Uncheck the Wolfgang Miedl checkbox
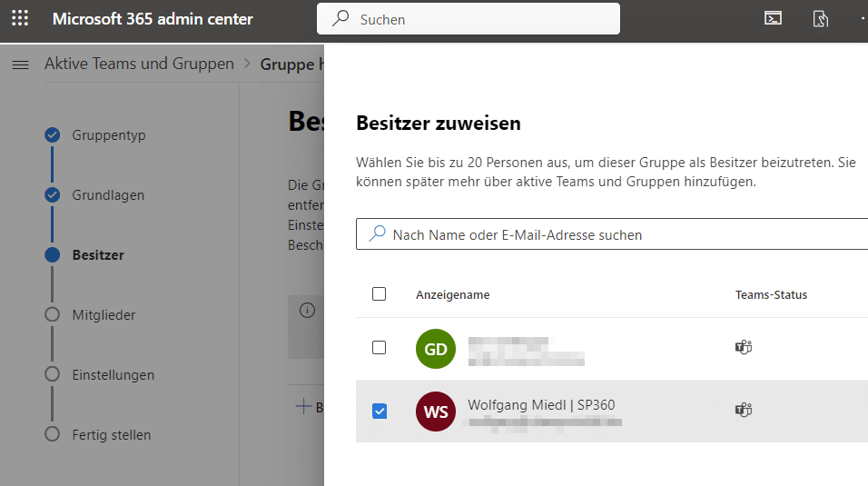 tap(380, 411)
